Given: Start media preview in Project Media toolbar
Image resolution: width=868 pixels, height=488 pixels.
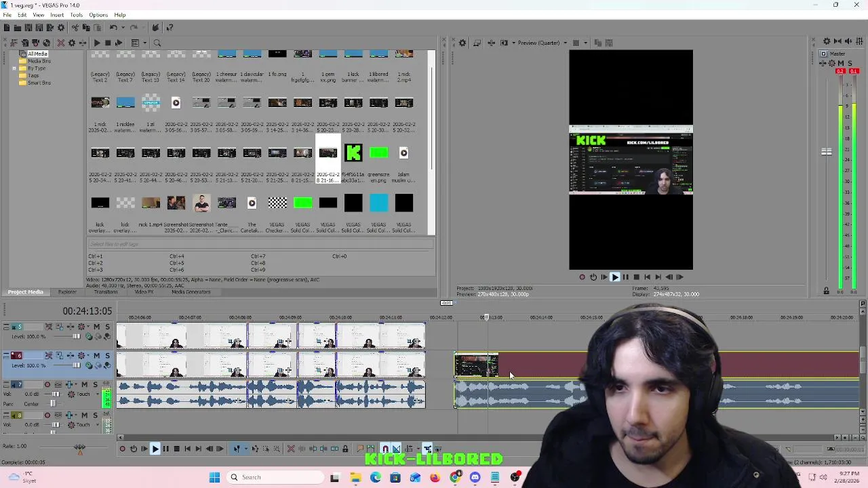Looking at the screenshot, I should point(97,43).
